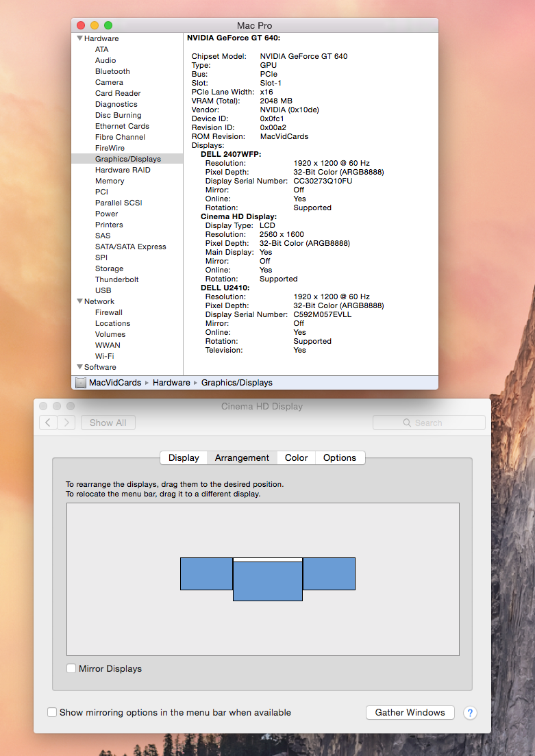Image resolution: width=535 pixels, height=756 pixels.
Task: Open Memory in the sidebar
Action: pos(110,181)
